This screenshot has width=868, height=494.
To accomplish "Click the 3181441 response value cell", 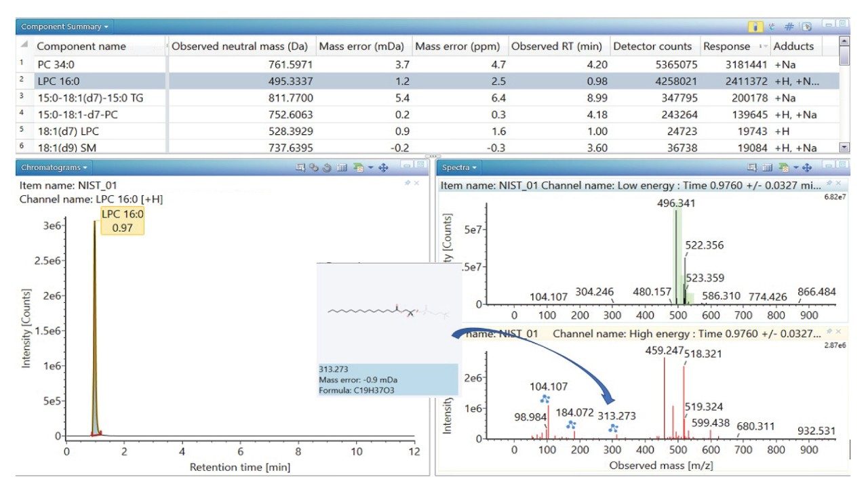I will click(735, 65).
